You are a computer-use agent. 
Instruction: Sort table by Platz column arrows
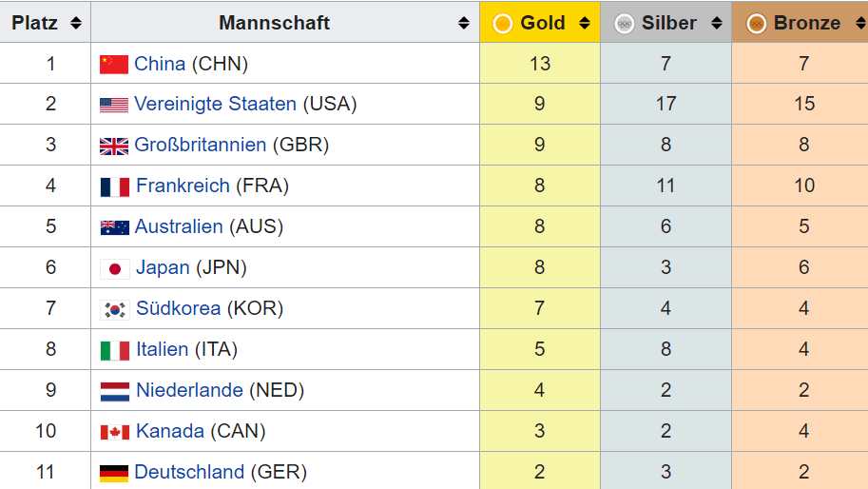click(x=75, y=23)
